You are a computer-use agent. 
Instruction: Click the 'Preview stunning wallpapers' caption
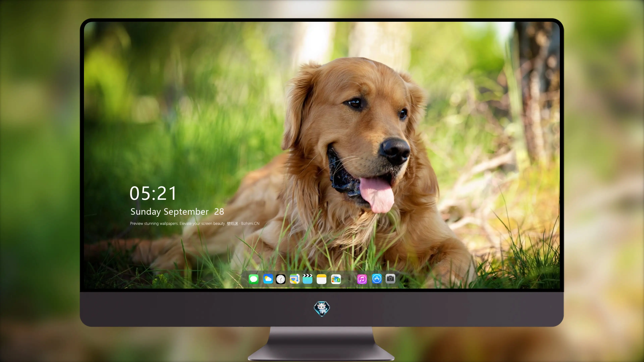[x=154, y=223]
